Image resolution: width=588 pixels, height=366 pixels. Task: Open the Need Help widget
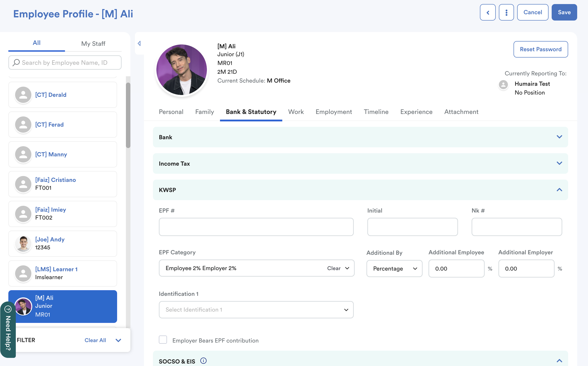point(8,330)
